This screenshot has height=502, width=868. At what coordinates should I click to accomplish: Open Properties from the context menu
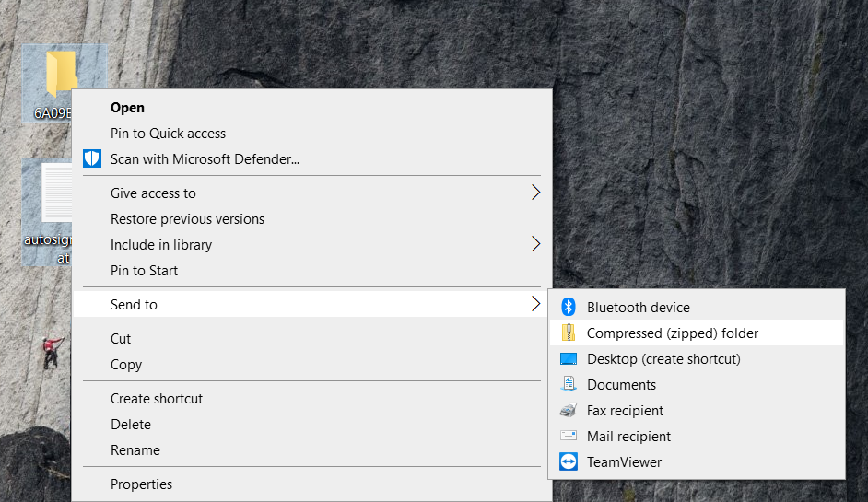tap(141, 484)
